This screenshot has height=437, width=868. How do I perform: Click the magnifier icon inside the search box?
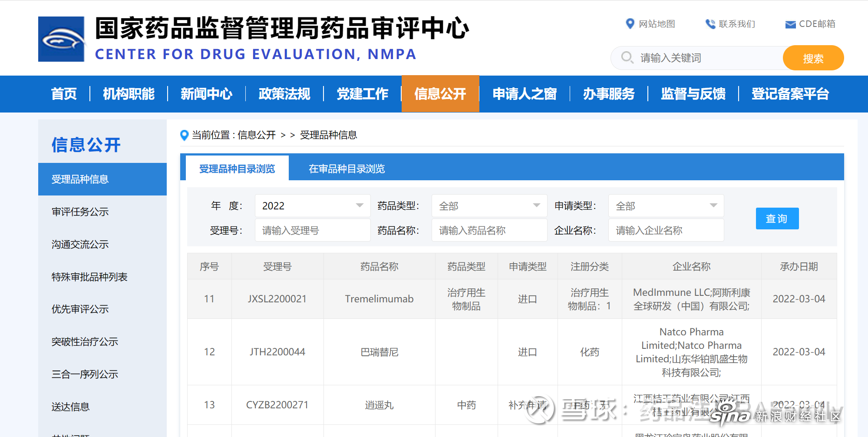[627, 57]
